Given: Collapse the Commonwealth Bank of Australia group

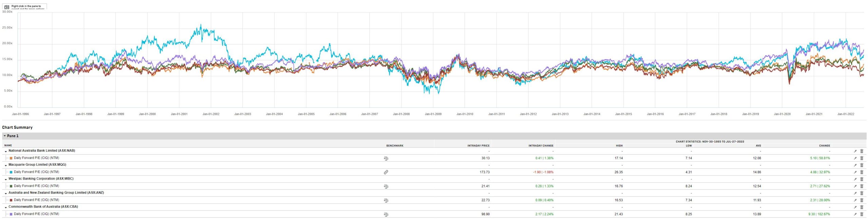Looking at the screenshot, I should (6, 207).
